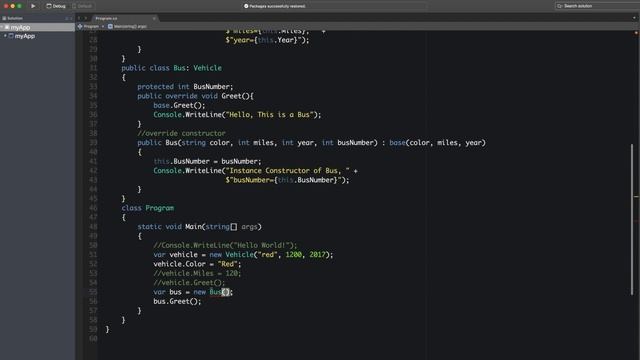Click 'vehicle.Color = "Red";' on line 52

(198, 264)
